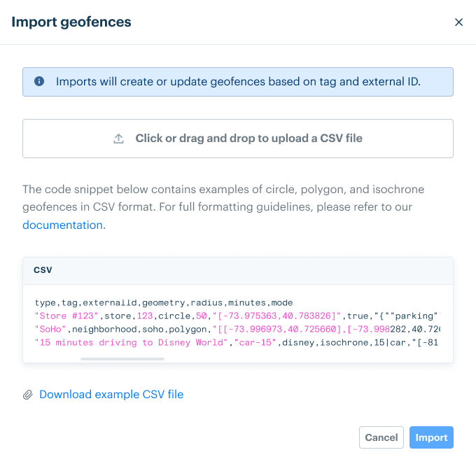The height and width of the screenshot is (471, 476).
Task: Open the documentation link
Action: [x=62, y=225]
